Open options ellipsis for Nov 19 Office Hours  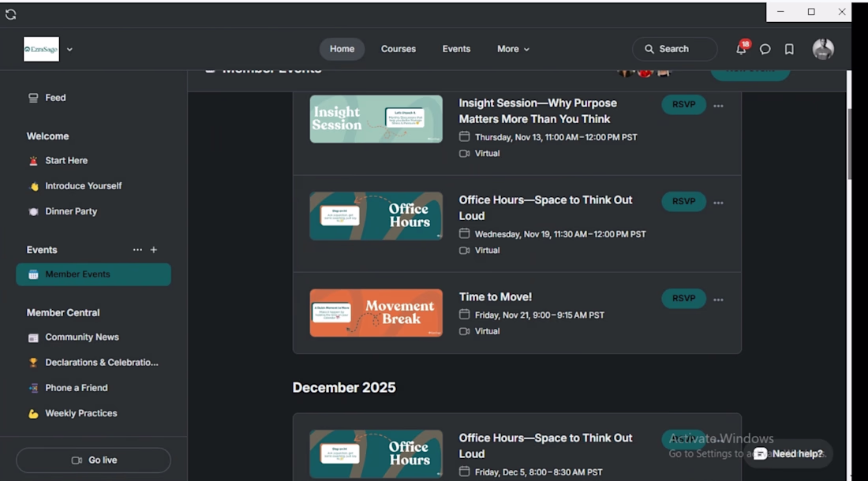click(719, 203)
